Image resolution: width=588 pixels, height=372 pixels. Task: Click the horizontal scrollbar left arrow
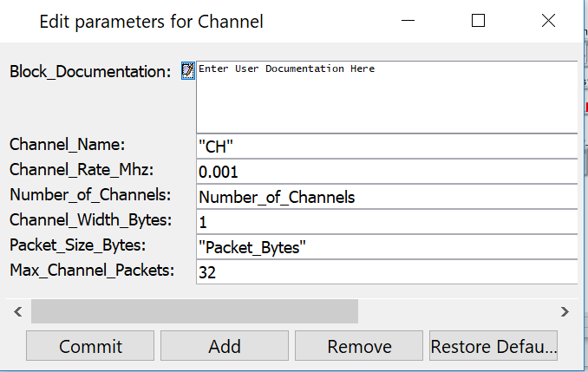pyautogui.click(x=16, y=310)
